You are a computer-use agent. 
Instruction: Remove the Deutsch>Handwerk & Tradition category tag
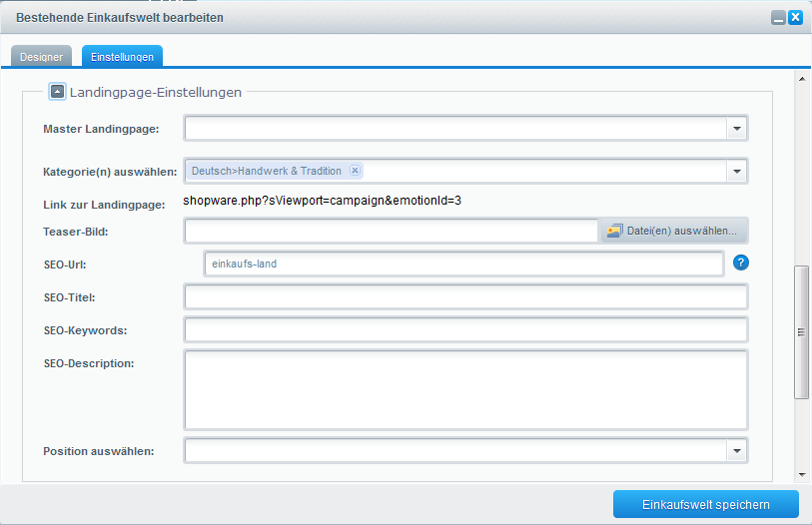point(355,171)
